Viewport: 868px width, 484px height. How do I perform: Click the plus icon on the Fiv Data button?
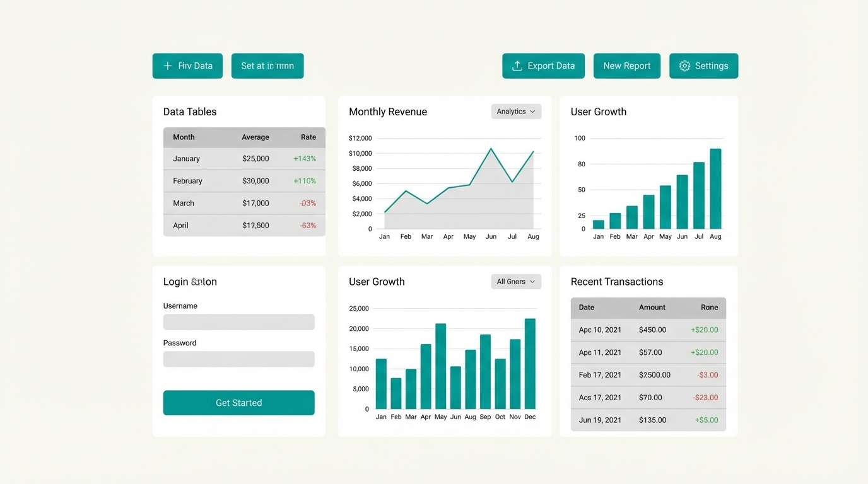tap(167, 66)
